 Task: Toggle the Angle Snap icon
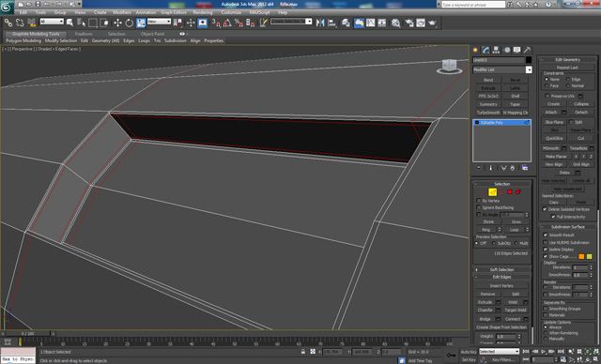(227, 23)
